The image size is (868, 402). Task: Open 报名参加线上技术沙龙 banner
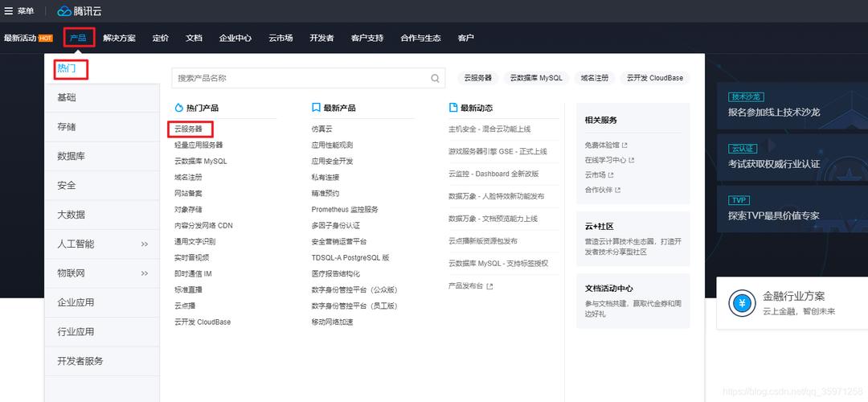click(792, 105)
